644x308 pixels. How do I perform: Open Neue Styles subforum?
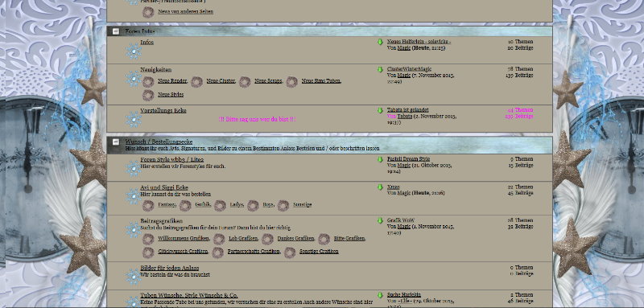pyautogui.click(x=171, y=94)
